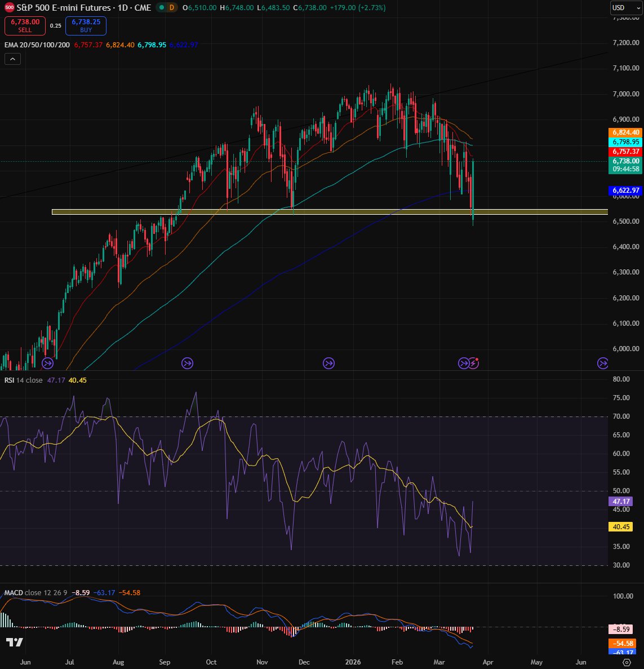Click the BUY 6,738.25 button
Image resolution: width=644 pixels, height=669 pixels.
(x=86, y=25)
